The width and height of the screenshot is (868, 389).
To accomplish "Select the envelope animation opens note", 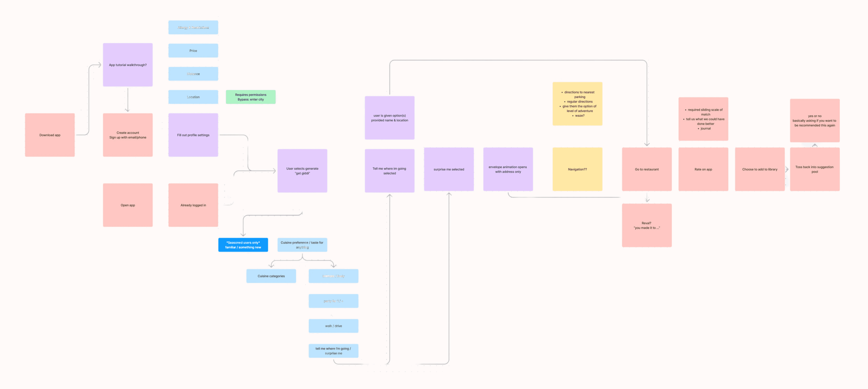I will click(x=508, y=169).
